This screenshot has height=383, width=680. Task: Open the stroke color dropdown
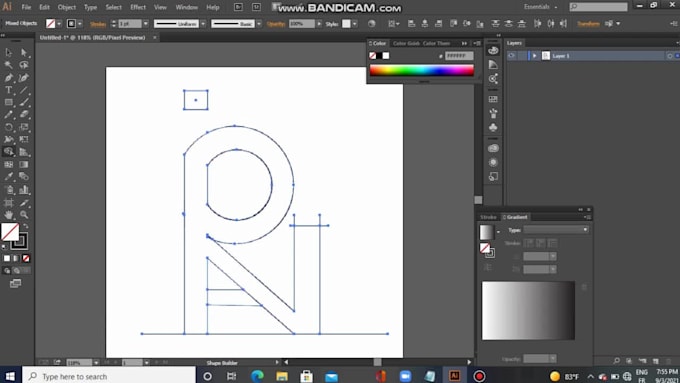[80, 24]
